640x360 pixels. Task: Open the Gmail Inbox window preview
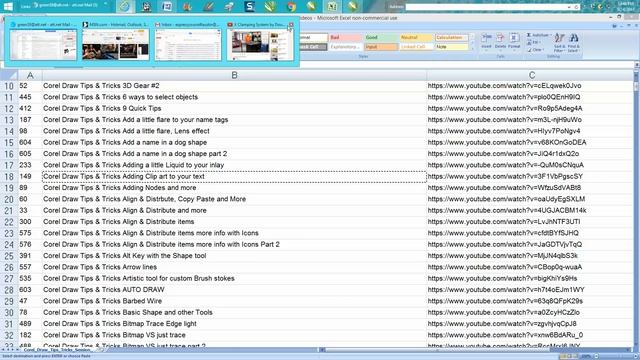(188, 42)
